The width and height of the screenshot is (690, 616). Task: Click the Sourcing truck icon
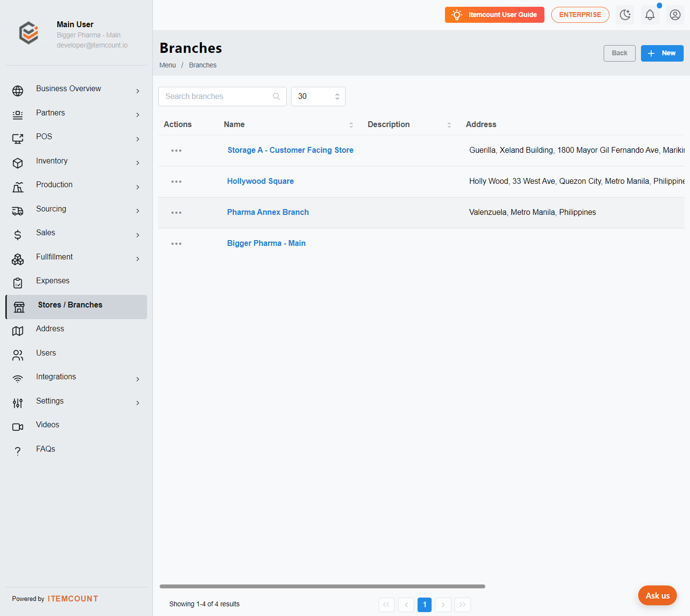click(18, 211)
